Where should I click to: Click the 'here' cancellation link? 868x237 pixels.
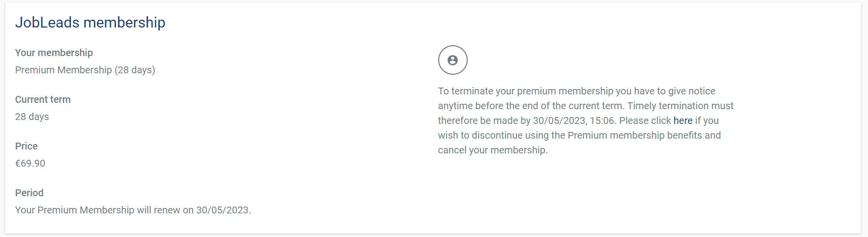tap(683, 120)
